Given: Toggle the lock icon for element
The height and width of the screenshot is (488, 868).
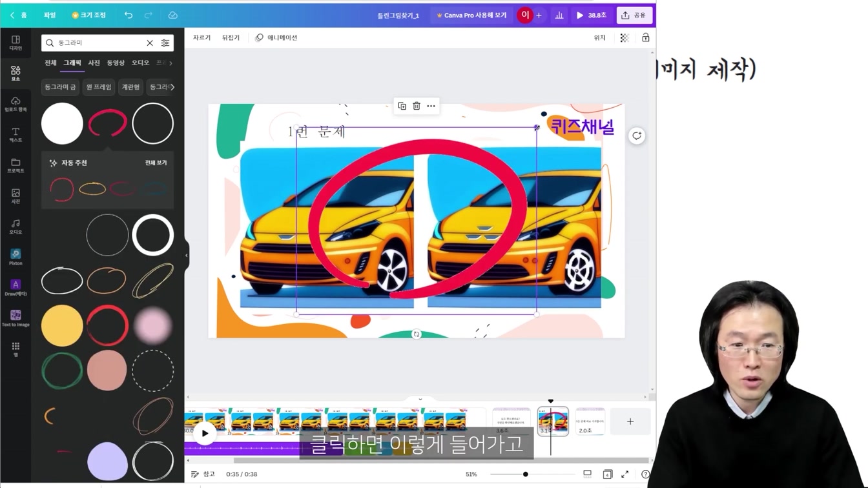Looking at the screenshot, I should pos(645,38).
